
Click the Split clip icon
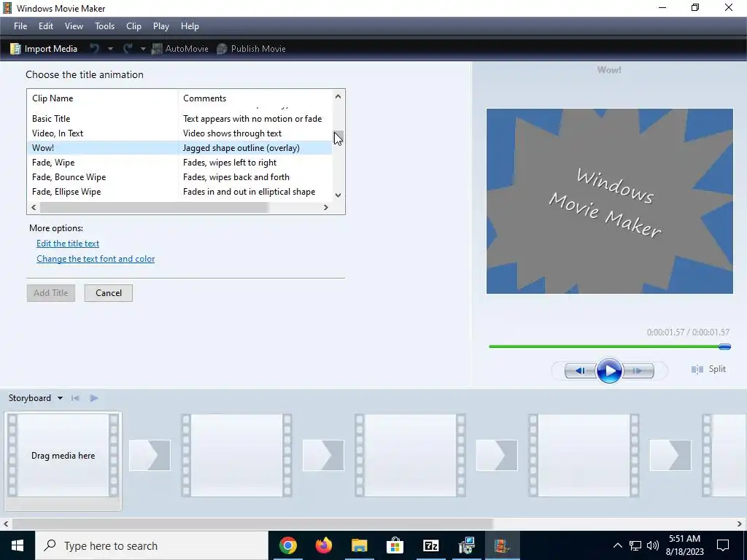(x=697, y=369)
